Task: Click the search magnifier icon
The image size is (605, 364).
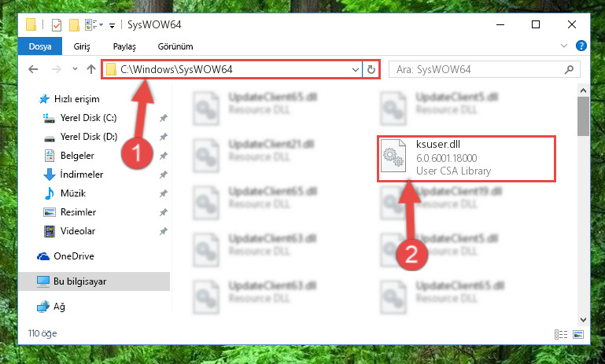Action: [569, 69]
